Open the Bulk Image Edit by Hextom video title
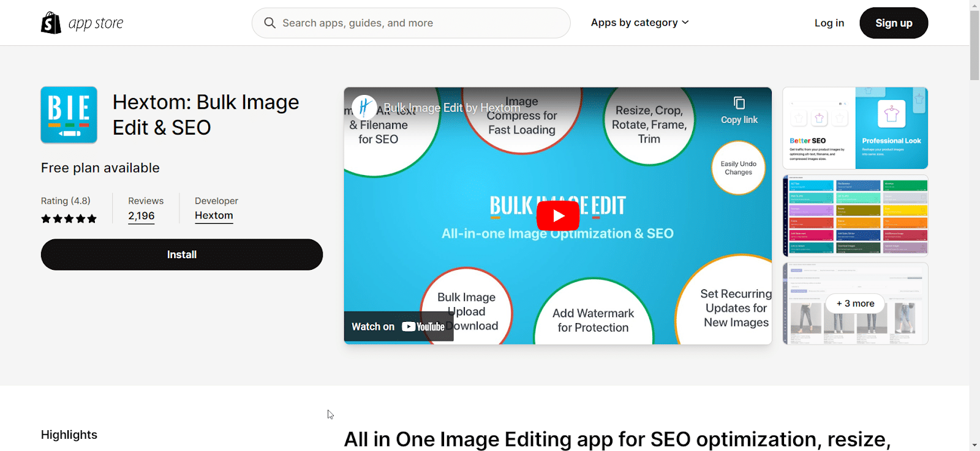 (452, 108)
